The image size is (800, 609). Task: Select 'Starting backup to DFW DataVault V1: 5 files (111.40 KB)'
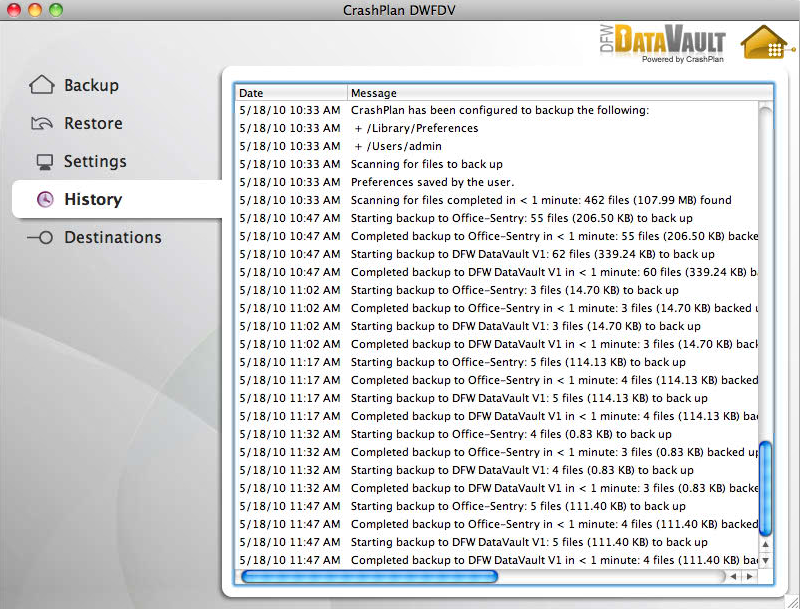pyautogui.click(x=497, y=542)
